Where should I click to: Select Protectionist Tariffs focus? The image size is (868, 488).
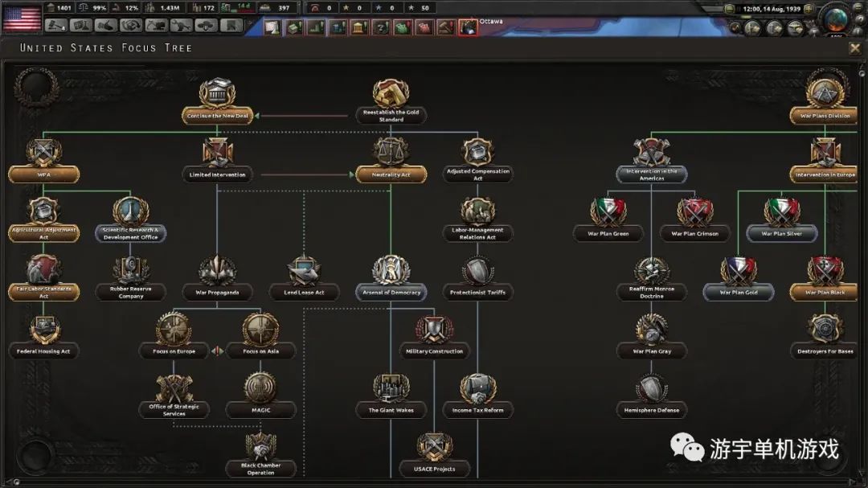[477, 278]
